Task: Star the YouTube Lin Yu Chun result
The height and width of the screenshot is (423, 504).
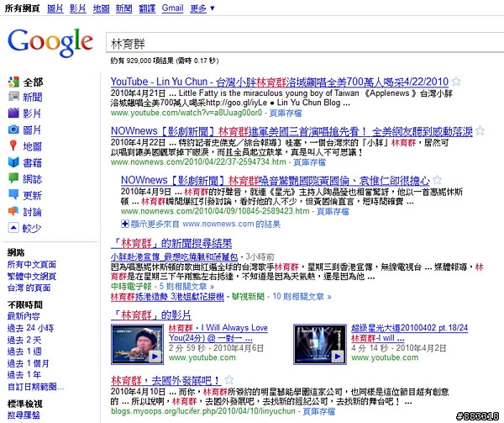Action: click(456, 82)
